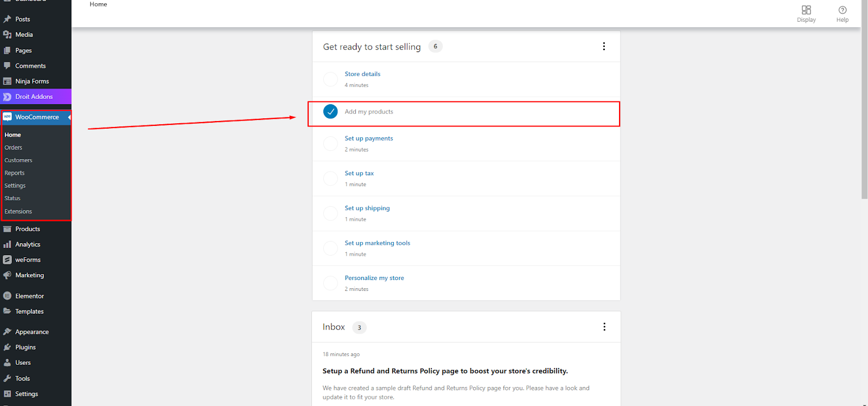
Task: Click the Inbox count badge 3
Action: (359, 327)
